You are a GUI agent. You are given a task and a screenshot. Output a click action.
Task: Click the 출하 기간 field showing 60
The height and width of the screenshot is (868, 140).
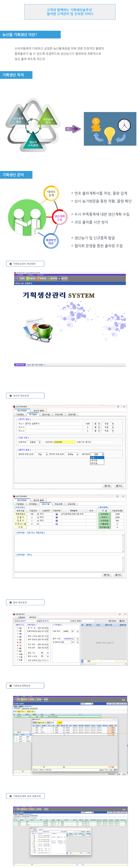(x=43, y=653)
